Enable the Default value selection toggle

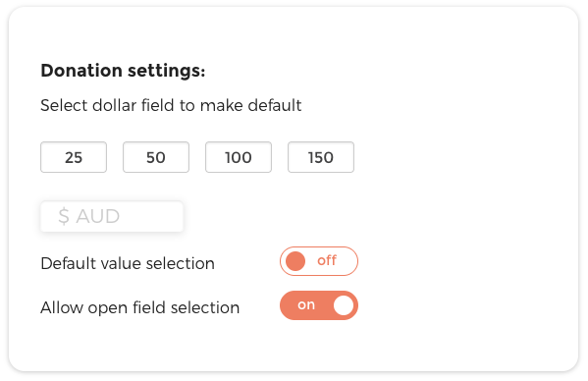coord(319,261)
